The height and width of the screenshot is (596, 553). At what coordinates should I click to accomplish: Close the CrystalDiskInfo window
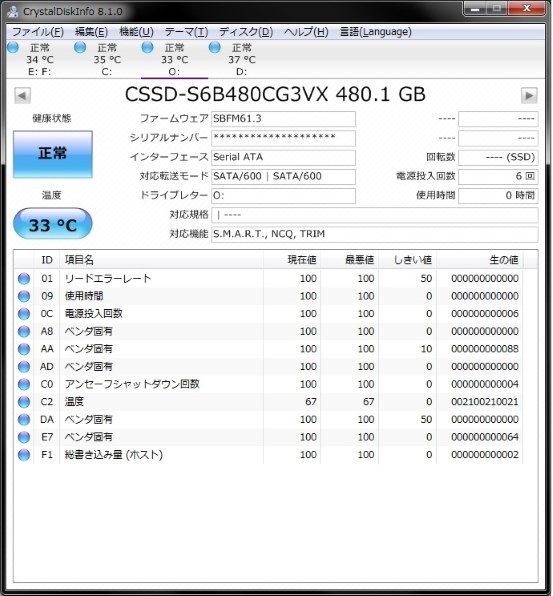[x=527, y=8]
